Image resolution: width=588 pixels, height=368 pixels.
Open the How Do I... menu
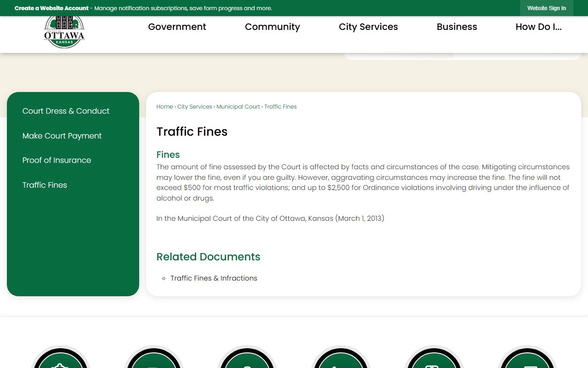coord(538,27)
